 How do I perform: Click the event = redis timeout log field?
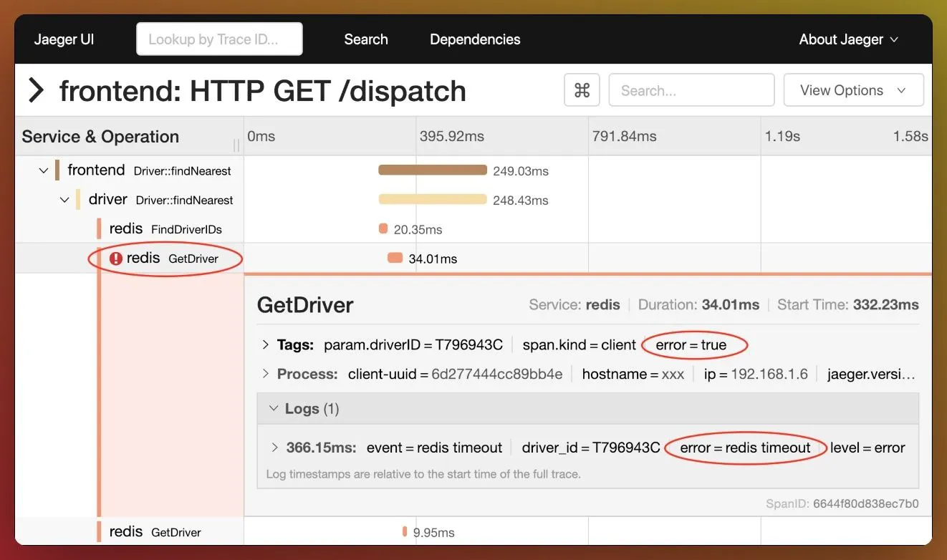click(x=434, y=448)
